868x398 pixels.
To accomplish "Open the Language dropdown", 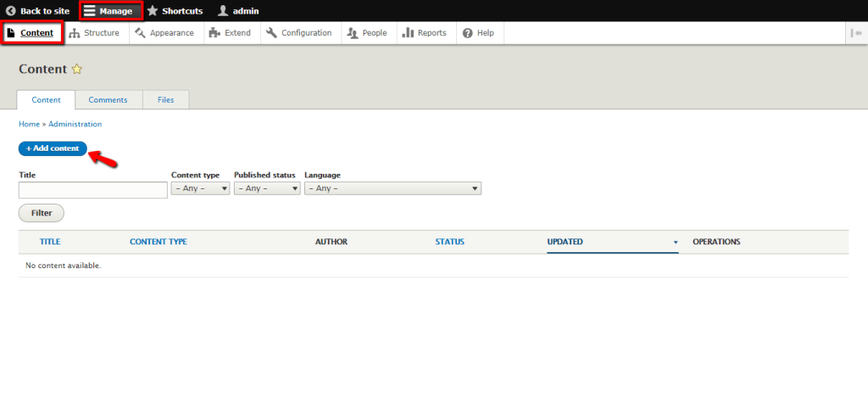I will pos(393,188).
